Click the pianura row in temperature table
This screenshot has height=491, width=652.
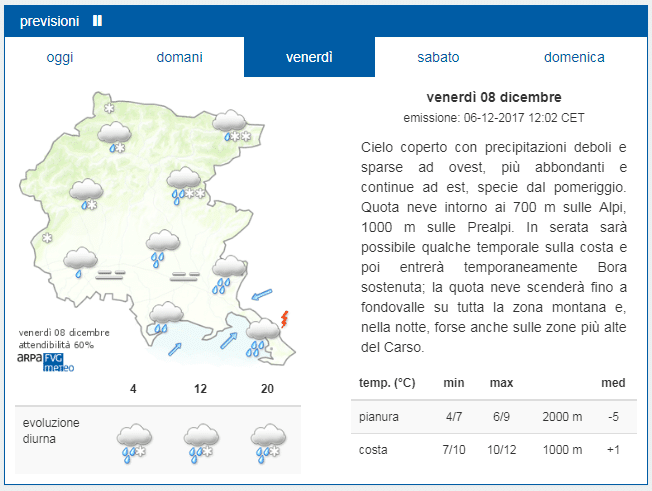[x=490, y=417]
